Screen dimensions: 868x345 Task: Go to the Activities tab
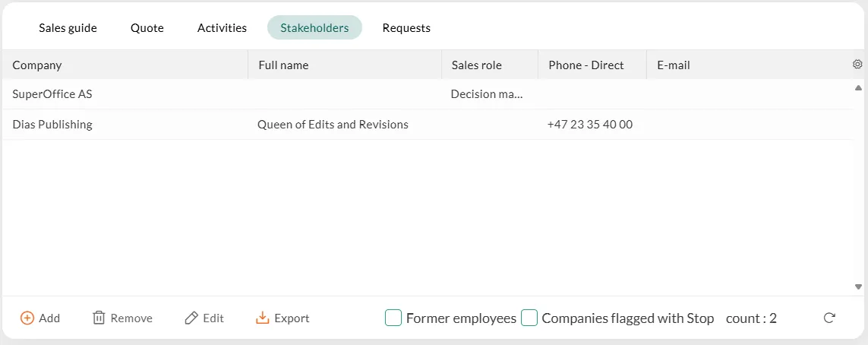(222, 28)
